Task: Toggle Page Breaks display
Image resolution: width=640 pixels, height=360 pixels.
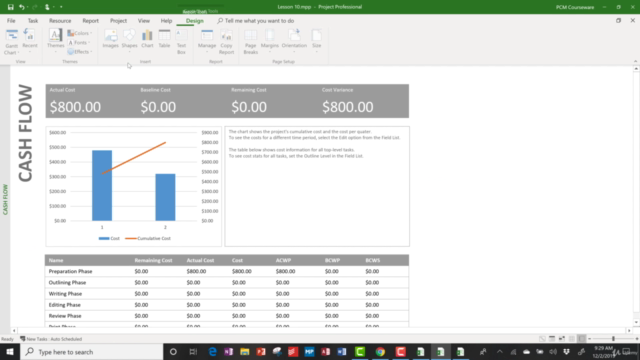Action: pos(251,42)
